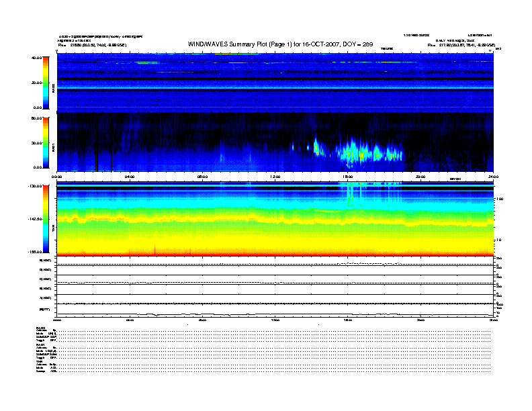
Task: Click the WIND/WAVES Summary Plot title
Action: (280, 44)
